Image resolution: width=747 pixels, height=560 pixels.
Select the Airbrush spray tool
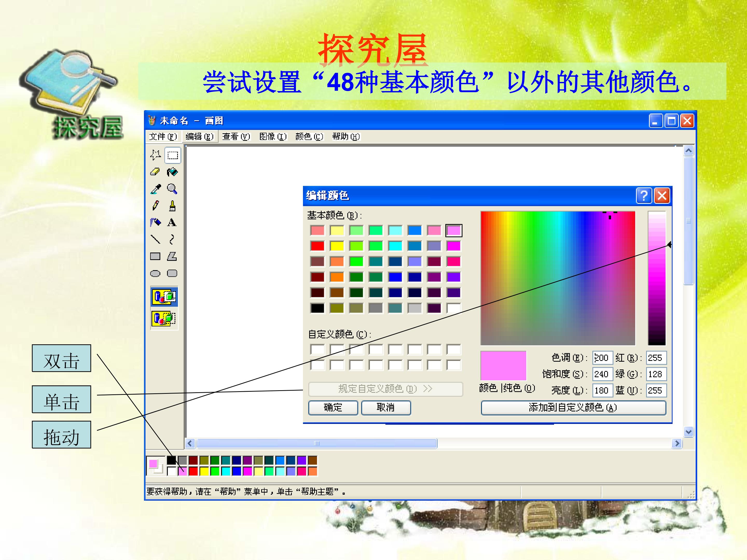[155, 222]
